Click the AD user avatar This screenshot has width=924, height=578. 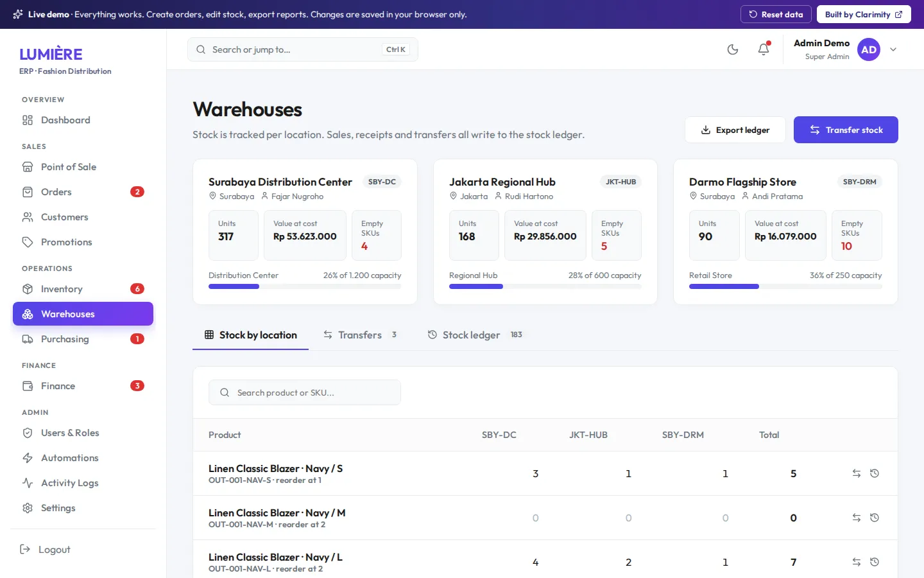[869, 49]
